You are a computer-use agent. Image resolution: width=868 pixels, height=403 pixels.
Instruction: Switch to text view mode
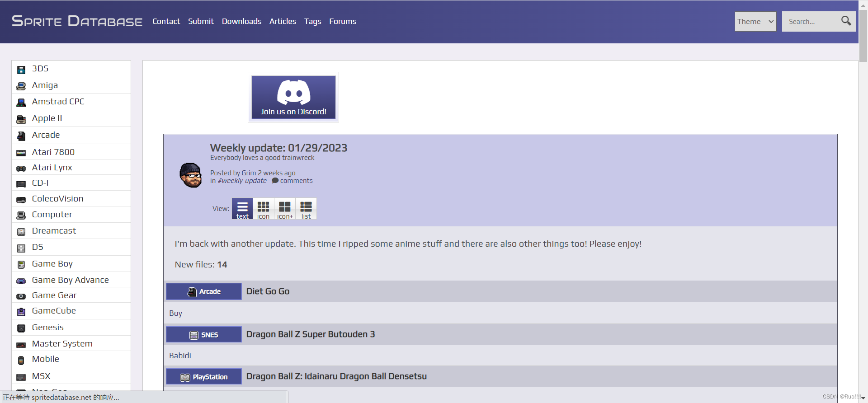tap(242, 209)
